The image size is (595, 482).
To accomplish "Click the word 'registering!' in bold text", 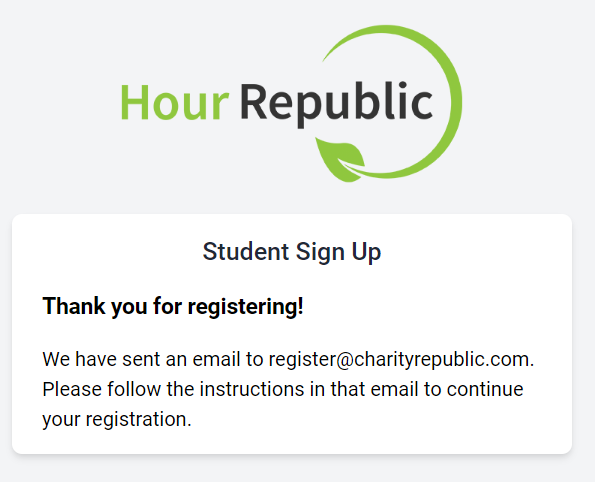I will [246, 307].
